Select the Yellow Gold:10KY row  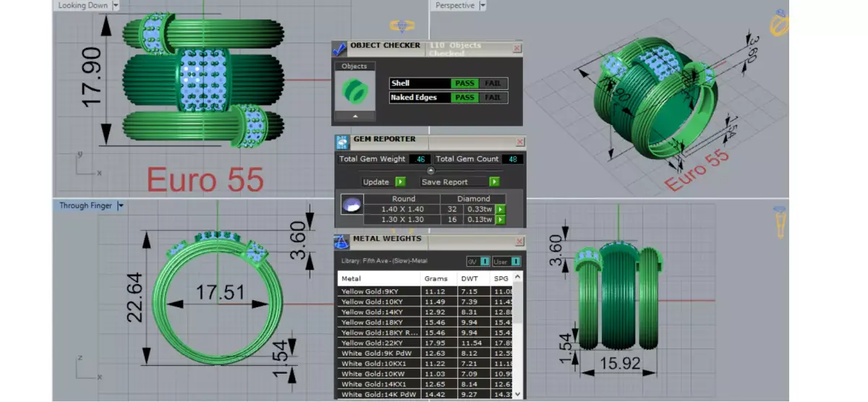426,301
